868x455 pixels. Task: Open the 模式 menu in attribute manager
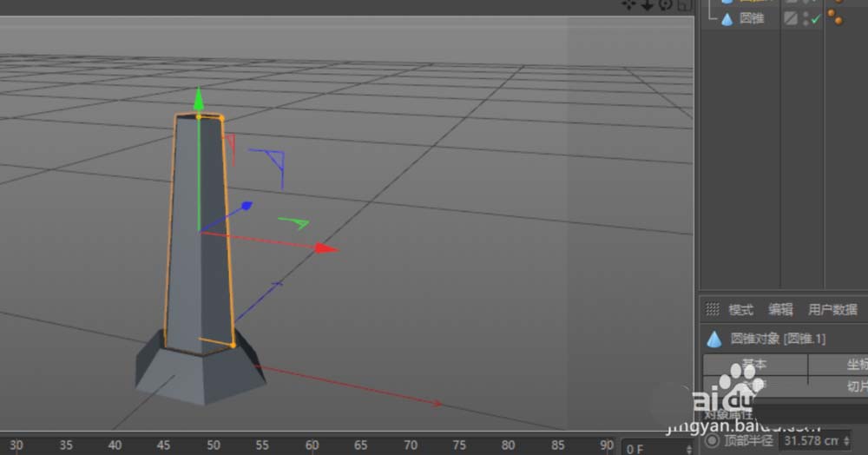point(740,309)
